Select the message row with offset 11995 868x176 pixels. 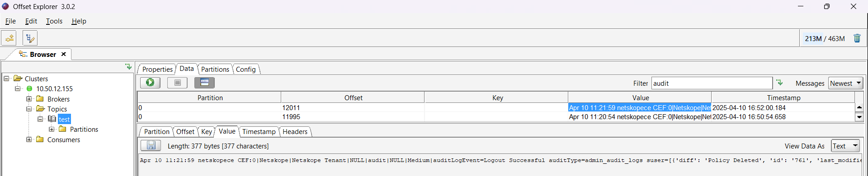pos(496,117)
